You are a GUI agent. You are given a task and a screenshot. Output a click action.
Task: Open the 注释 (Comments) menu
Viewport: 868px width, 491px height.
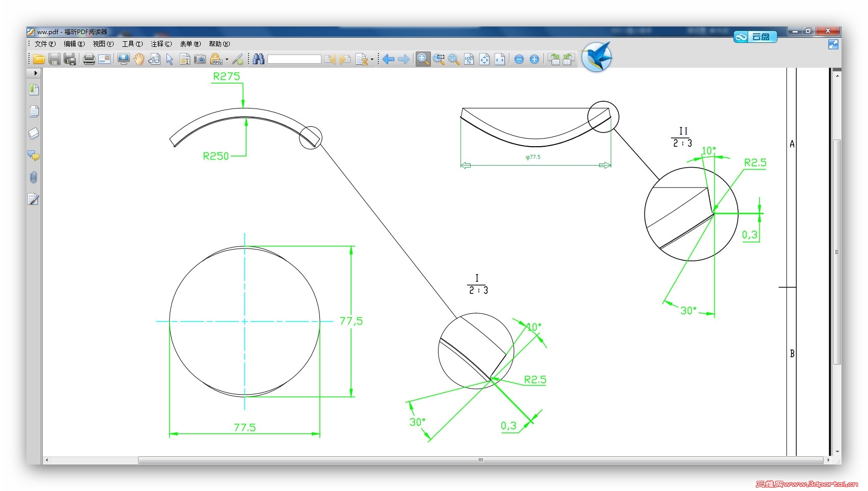(x=161, y=44)
